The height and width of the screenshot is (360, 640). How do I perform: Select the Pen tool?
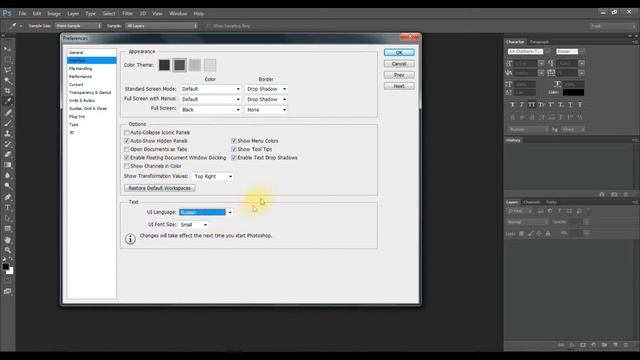[8, 197]
